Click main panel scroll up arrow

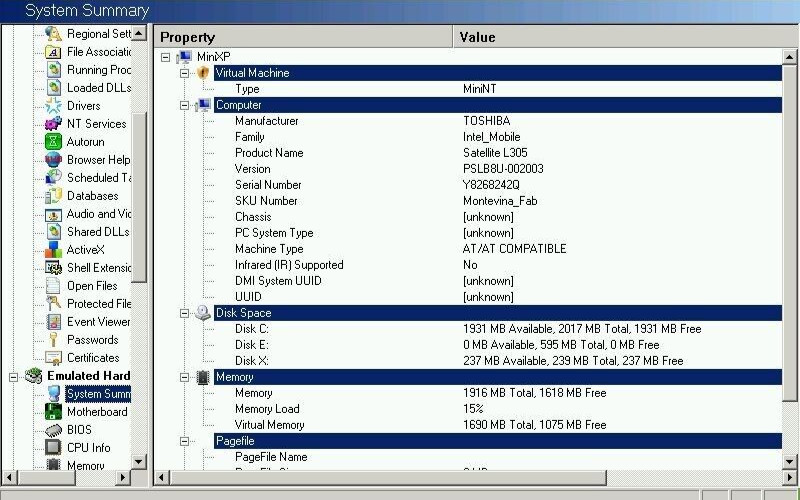pos(790,57)
